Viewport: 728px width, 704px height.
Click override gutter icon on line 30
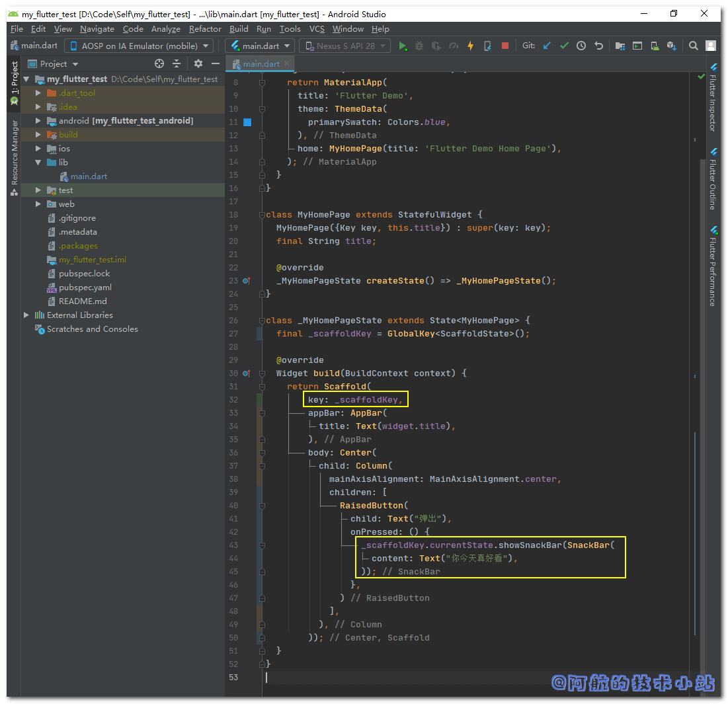pyautogui.click(x=247, y=373)
